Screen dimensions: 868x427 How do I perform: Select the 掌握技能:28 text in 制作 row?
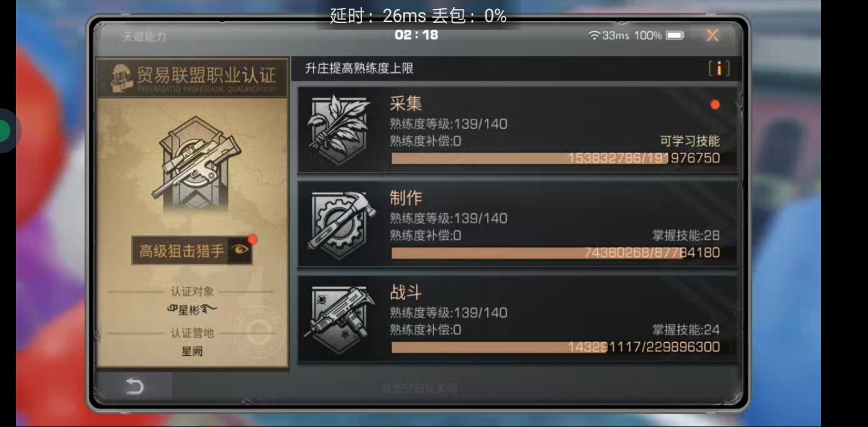coord(686,235)
